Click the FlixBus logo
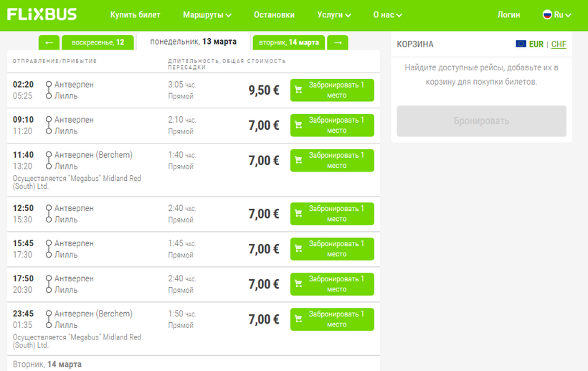The width and height of the screenshot is (588, 371). 42,14
